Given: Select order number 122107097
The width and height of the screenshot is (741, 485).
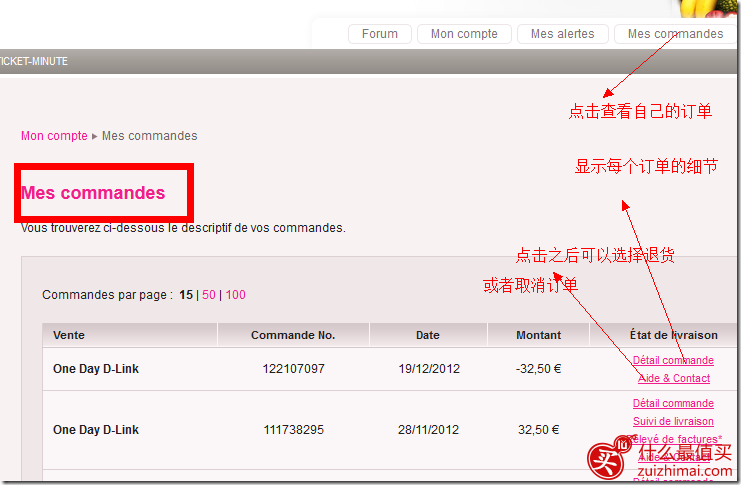Looking at the screenshot, I should (x=293, y=369).
